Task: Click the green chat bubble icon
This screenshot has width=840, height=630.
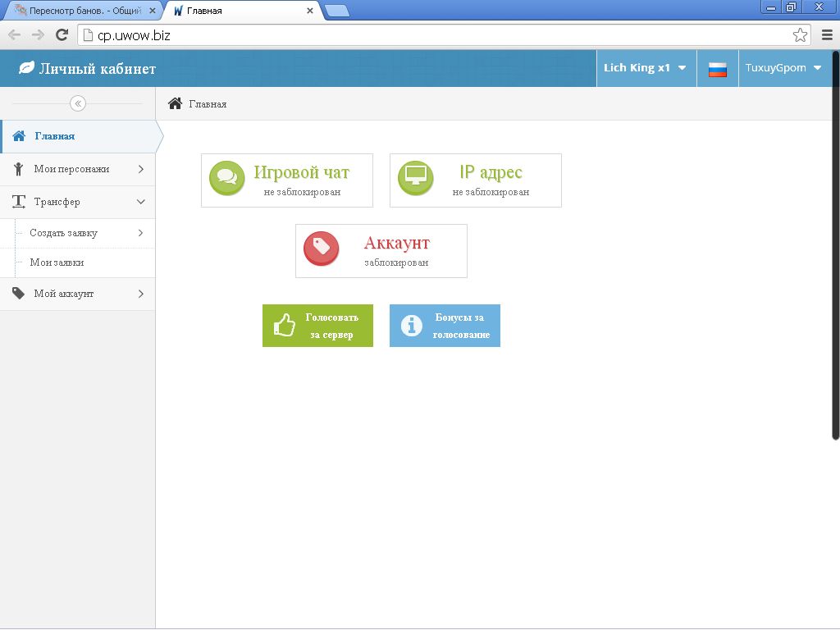Action: point(227,178)
